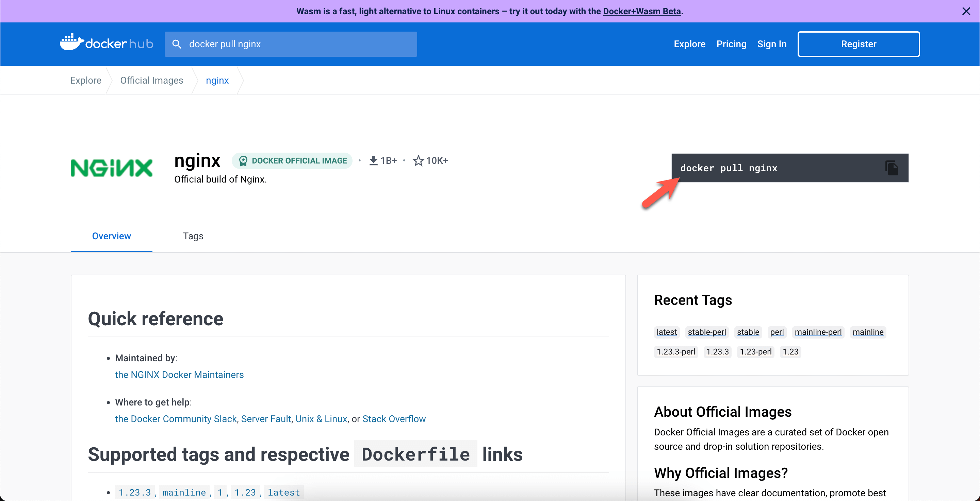
Task: Click the download count icon showing 1B+
Action: [x=373, y=160]
